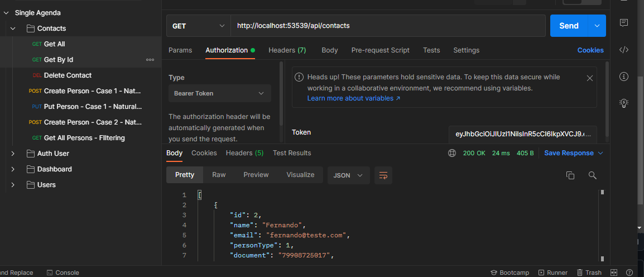
Task: Open Trash in status bar
Action: click(x=589, y=273)
